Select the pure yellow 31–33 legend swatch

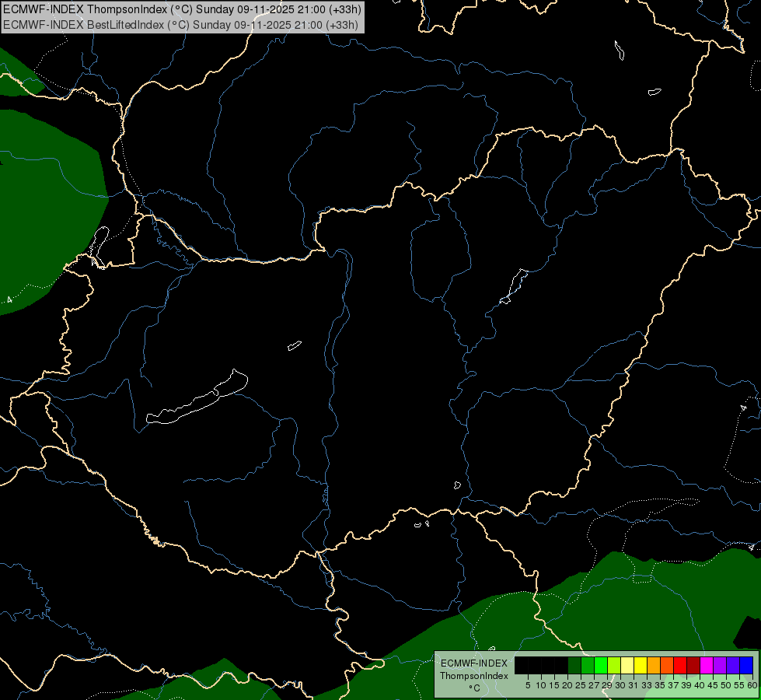(x=641, y=665)
